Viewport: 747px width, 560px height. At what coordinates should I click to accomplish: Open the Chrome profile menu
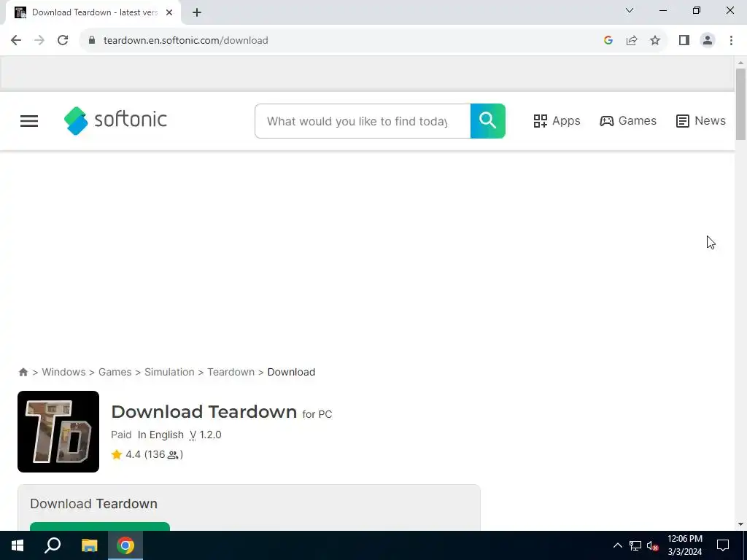(x=708, y=41)
